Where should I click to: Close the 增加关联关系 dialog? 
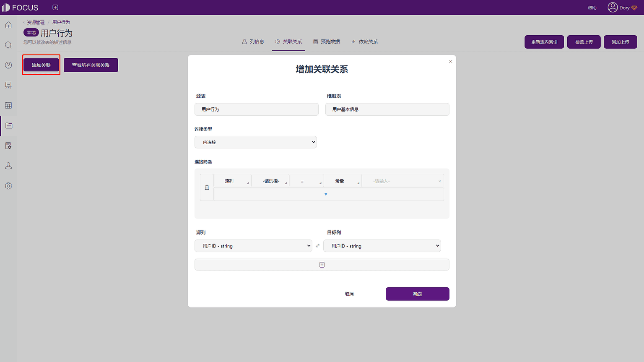451,62
